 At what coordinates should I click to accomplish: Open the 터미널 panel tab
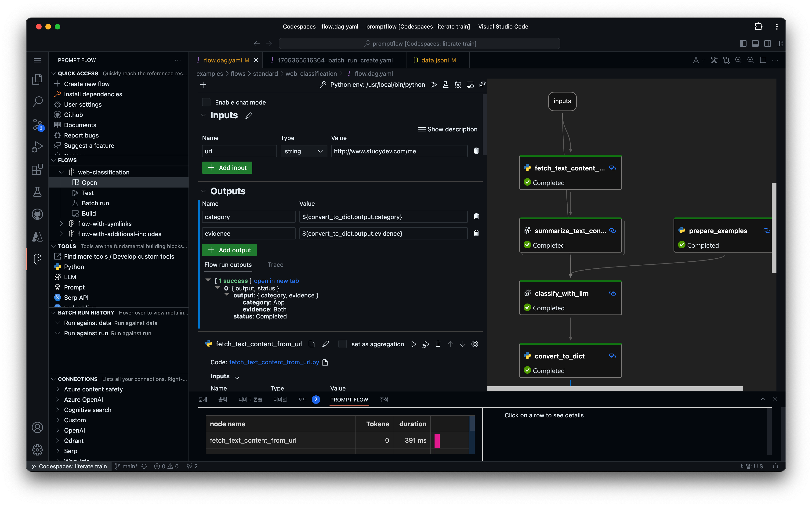pos(280,400)
